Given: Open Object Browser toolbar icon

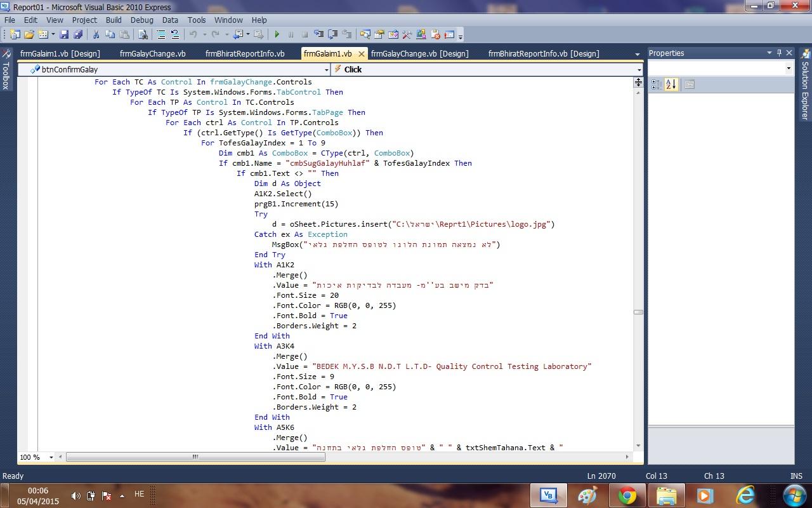Looking at the screenshot, I should [x=393, y=34].
